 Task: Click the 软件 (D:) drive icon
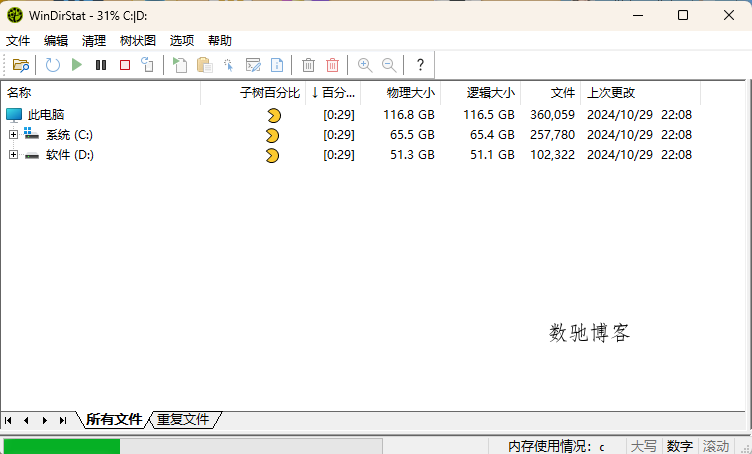click(x=32, y=155)
